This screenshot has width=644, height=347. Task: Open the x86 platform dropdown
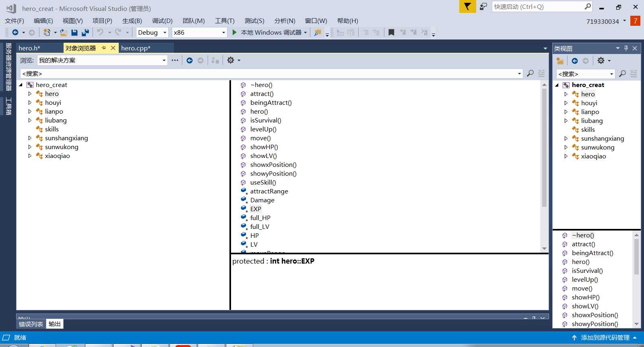(x=200, y=32)
